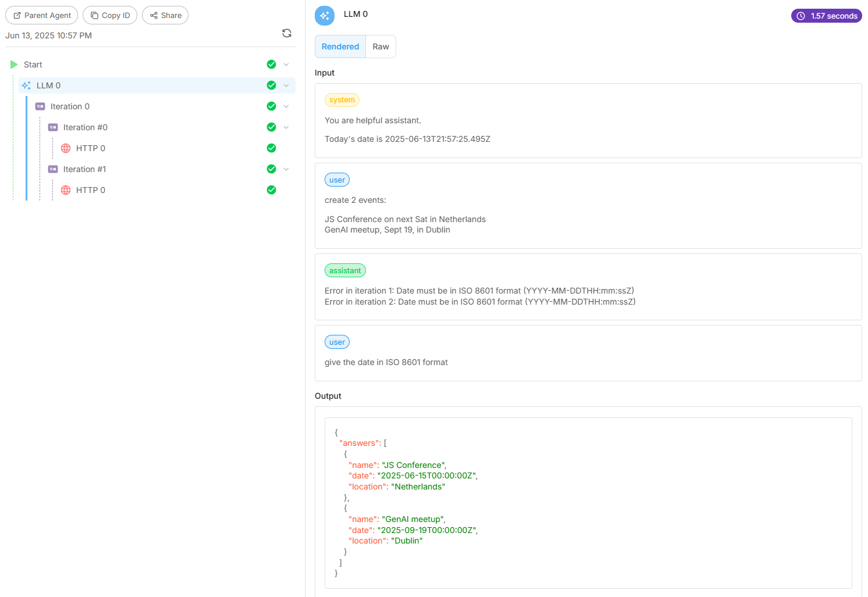Click the green Start play icon
The height and width of the screenshot is (597, 868).
coord(14,65)
